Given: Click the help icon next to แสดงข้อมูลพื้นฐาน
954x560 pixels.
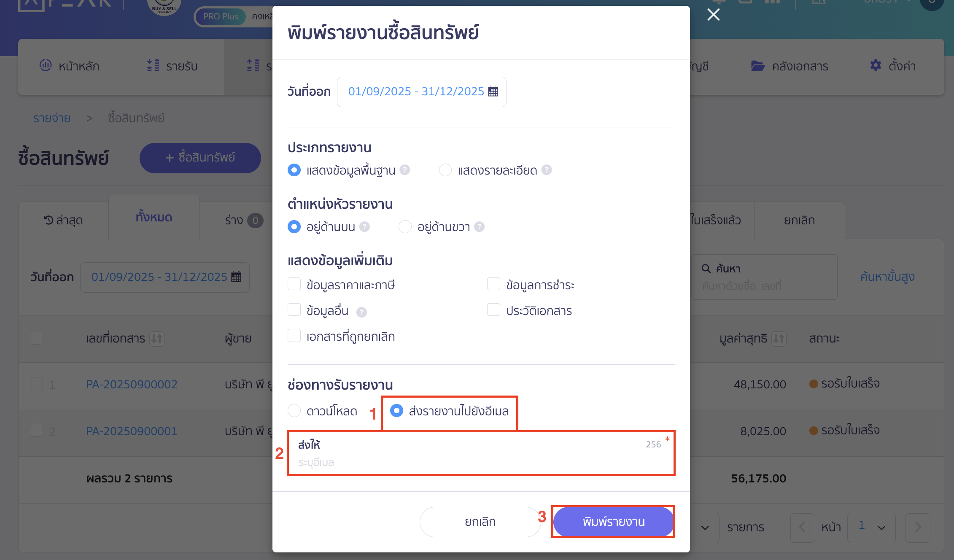Looking at the screenshot, I should point(404,170).
